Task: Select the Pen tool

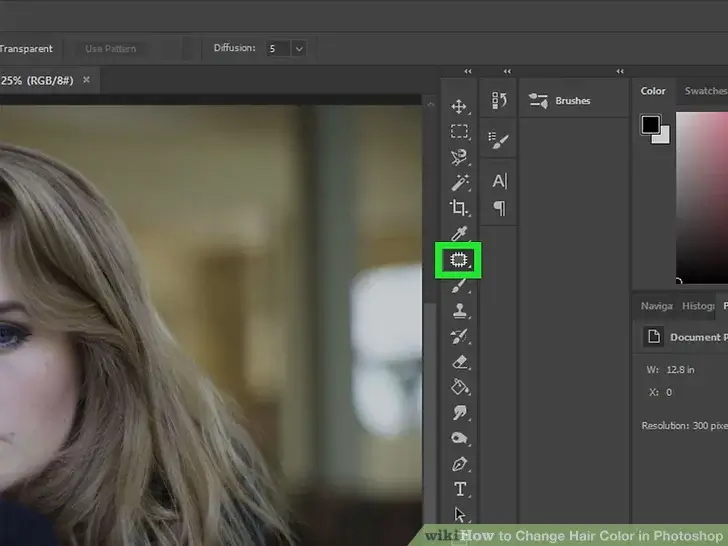Action: 459,464
